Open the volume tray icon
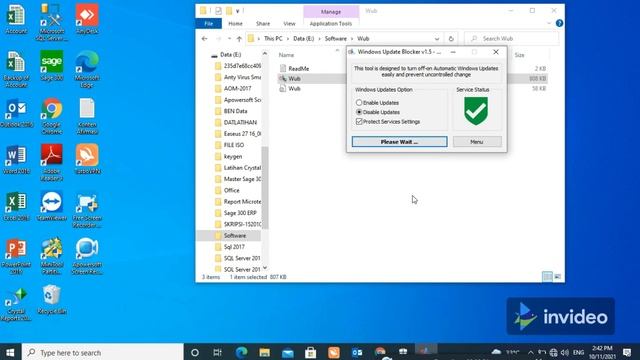This screenshot has height=360, width=640. click(565, 352)
